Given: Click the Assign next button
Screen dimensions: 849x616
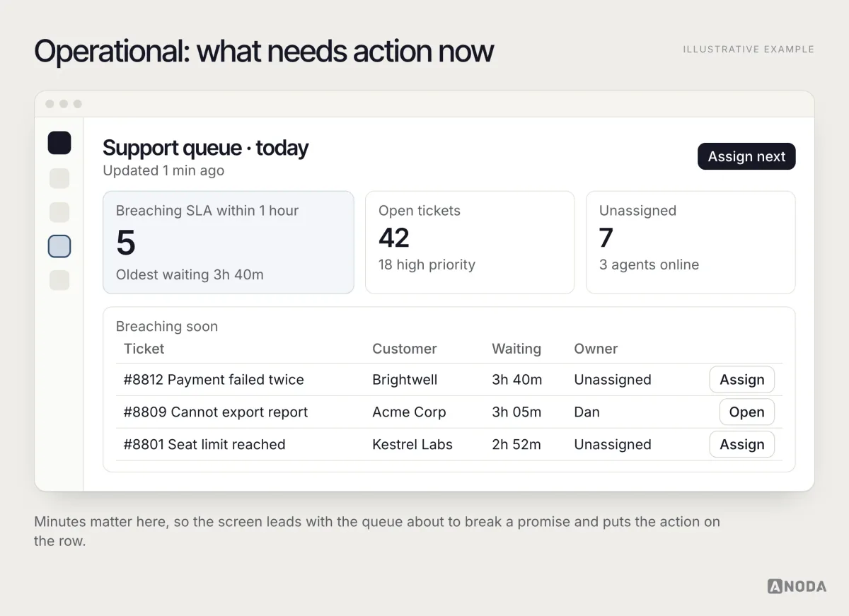Looking at the screenshot, I should (746, 157).
